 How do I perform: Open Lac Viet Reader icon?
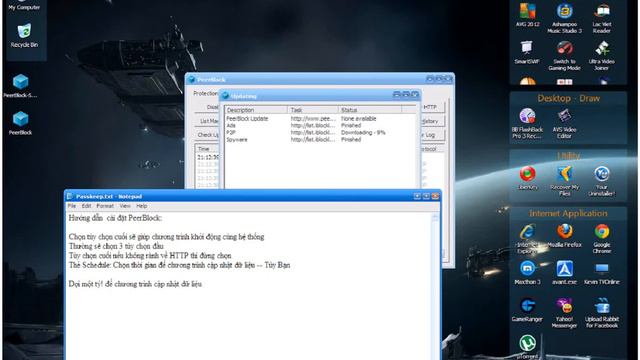pos(602,18)
